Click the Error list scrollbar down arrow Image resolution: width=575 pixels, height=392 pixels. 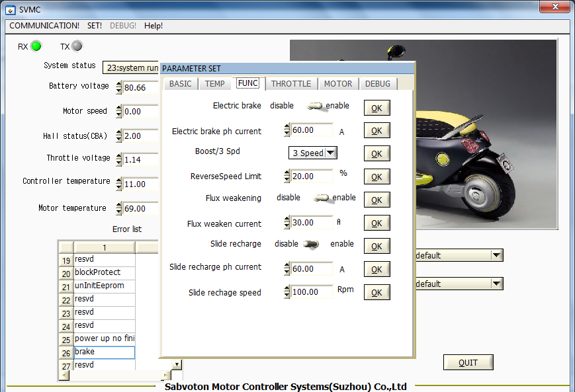[x=177, y=364]
